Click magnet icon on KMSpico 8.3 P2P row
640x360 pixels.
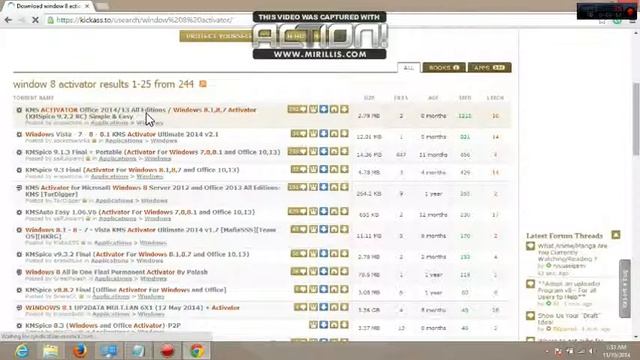334,325
